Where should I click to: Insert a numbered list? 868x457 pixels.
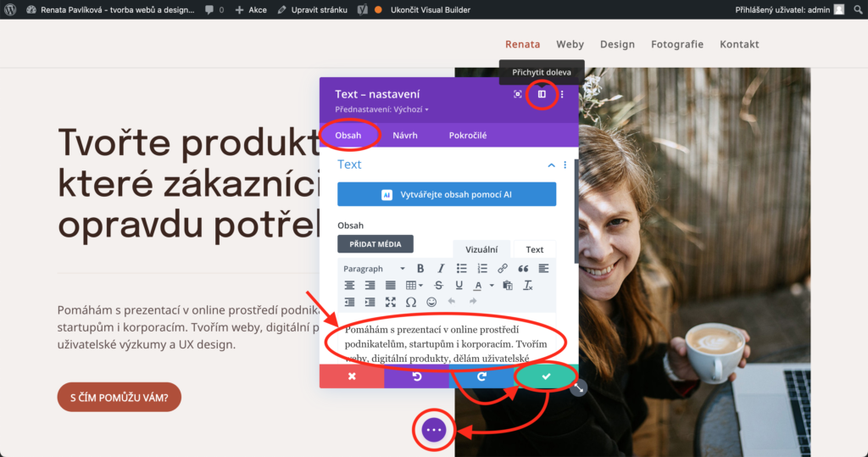click(x=482, y=269)
